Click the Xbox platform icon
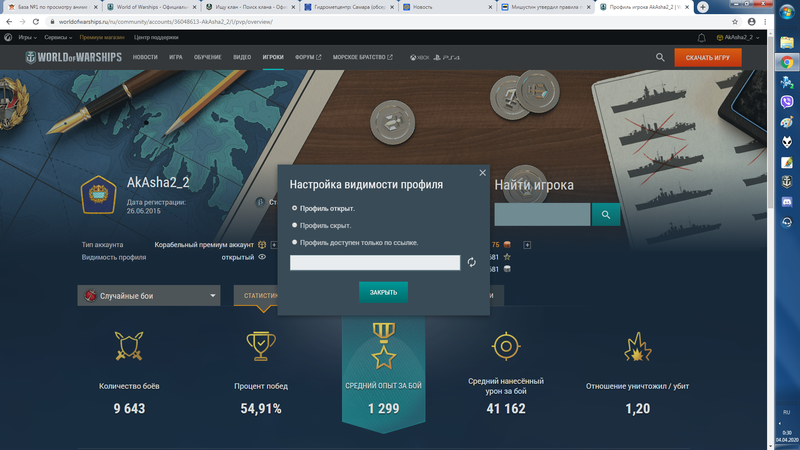The image size is (800, 450). coord(419,58)
